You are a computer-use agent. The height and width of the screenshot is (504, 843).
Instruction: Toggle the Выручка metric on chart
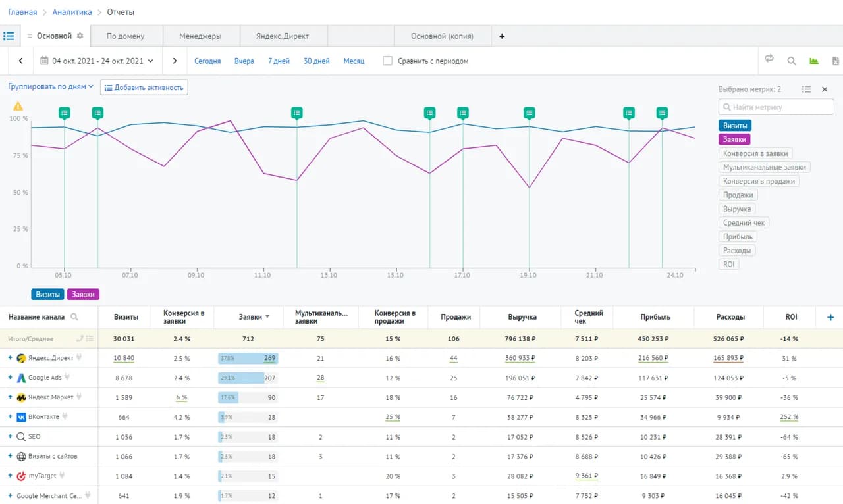[737, 209]
